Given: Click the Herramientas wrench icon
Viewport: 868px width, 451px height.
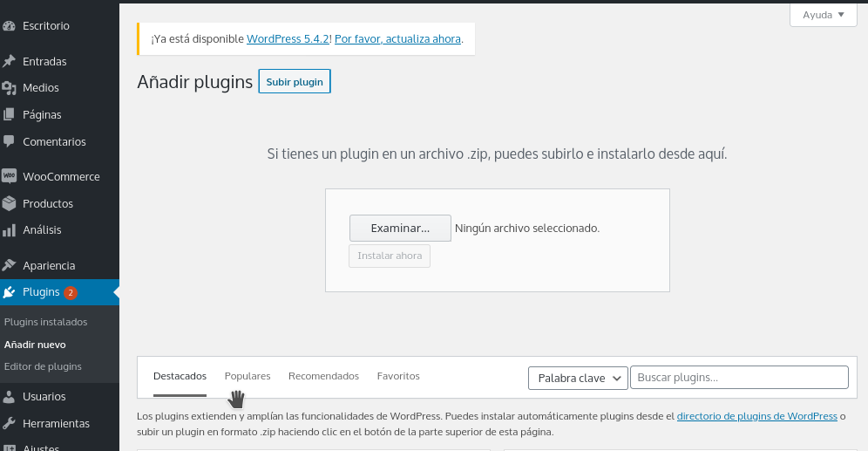Looking at the screenshot, I should click(9, 424).
